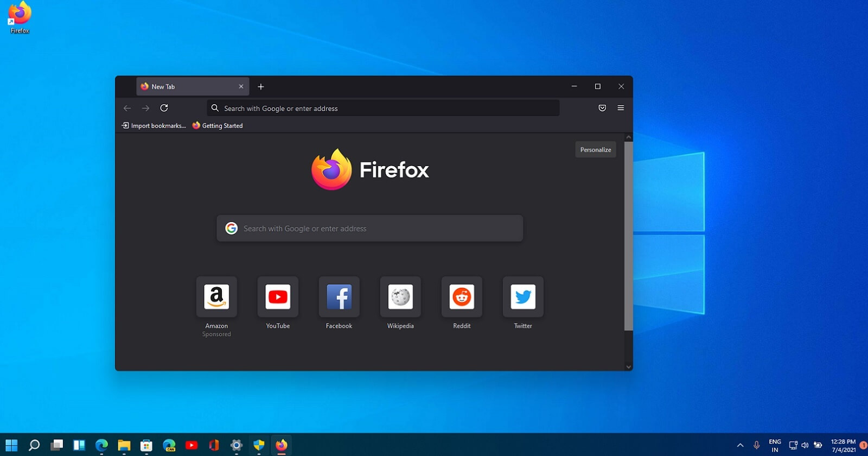Open the Amazon sponsored shortcut
868x456 pixels.
(216, 297)
